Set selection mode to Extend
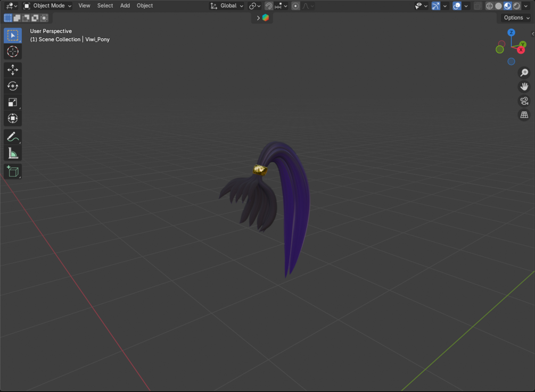This screenshot has width=535, height=392. (x=17, y=18)
